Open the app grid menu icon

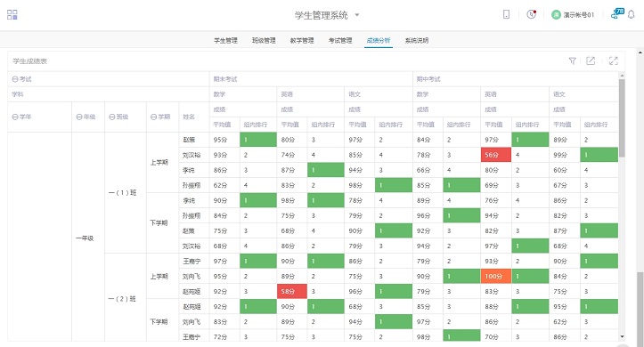[12, 15]
